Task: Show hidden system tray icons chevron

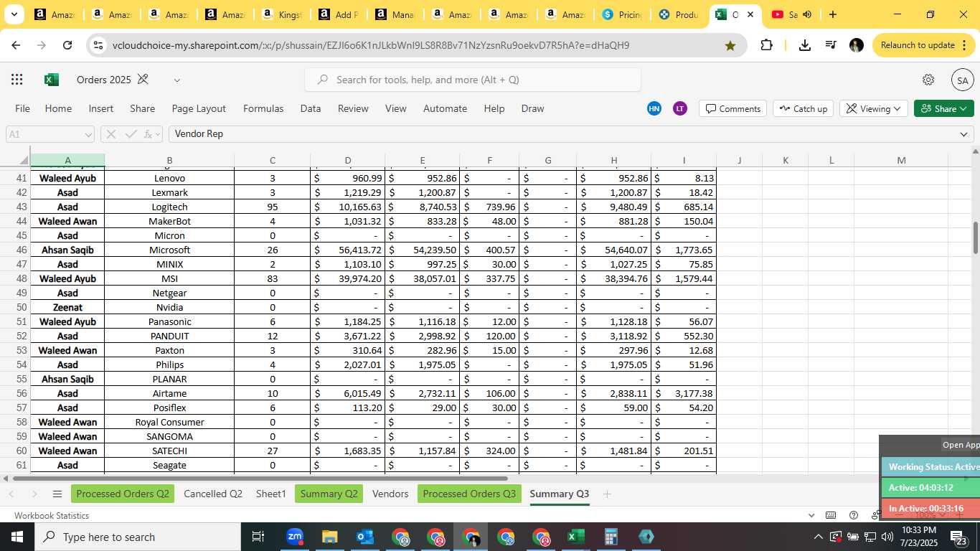Action: coord(818,537)
